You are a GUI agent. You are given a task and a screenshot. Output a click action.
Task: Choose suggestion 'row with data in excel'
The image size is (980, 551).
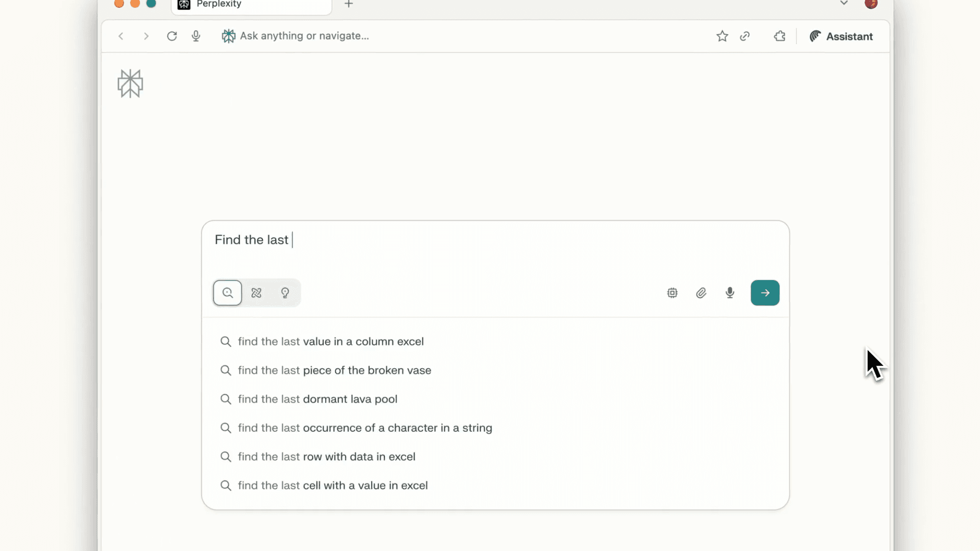(x=495, y=457)
